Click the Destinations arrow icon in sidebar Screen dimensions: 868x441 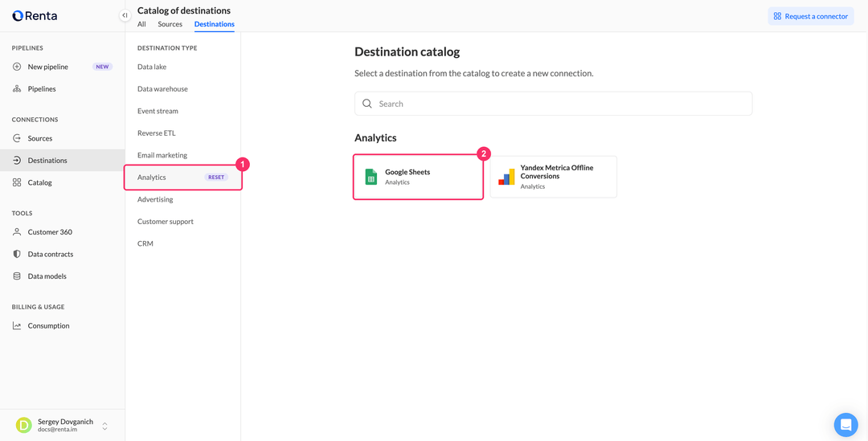tap(17, 161)
